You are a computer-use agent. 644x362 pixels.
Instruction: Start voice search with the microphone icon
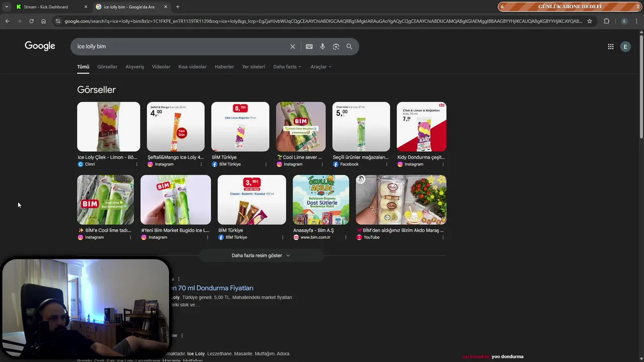coord(323,46)
